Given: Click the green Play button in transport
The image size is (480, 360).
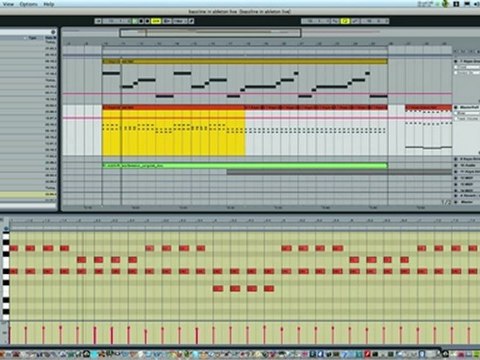Looking at the screenshot, I should coord(135,21).
